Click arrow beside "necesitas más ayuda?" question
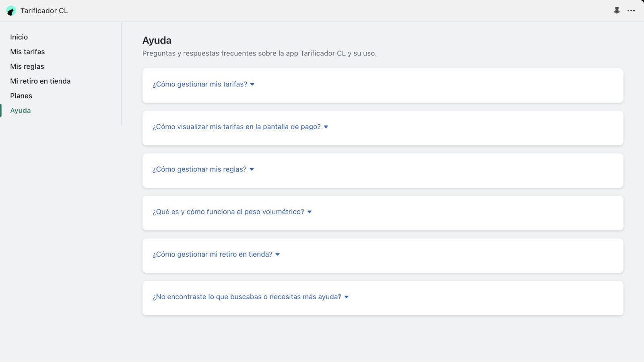This screenshot has height=362, width=644. point(347,297)
